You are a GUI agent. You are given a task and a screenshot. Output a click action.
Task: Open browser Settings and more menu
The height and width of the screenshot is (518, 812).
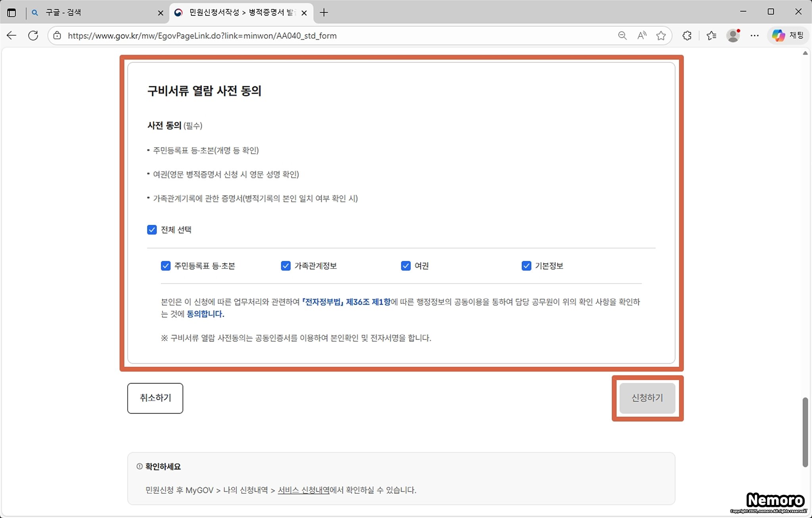coord(755,36)
